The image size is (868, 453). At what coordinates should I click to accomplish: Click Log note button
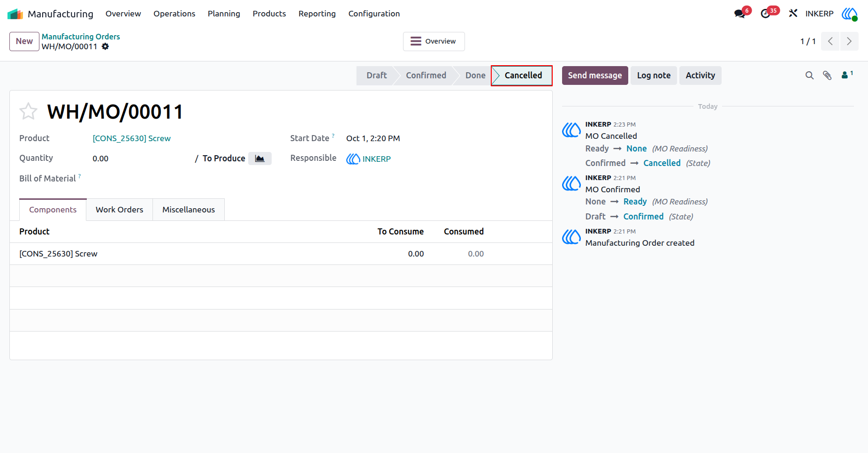tap(654, 75)
